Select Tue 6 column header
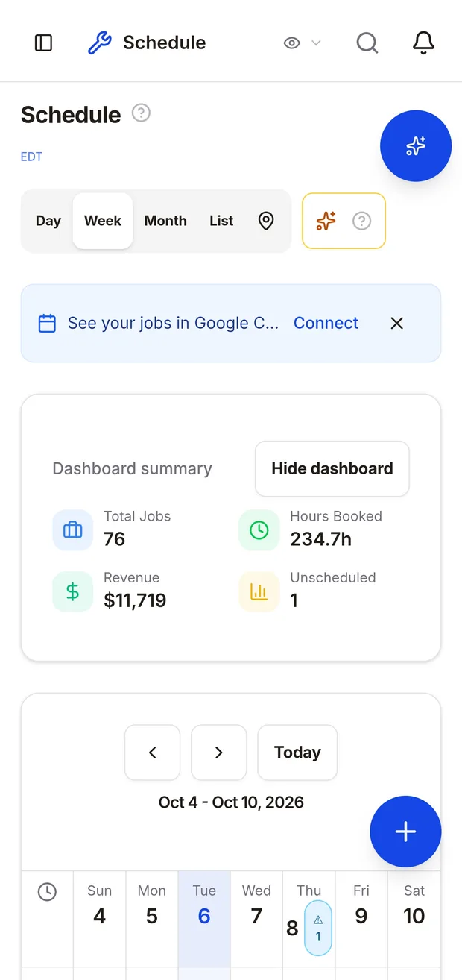 204,919
